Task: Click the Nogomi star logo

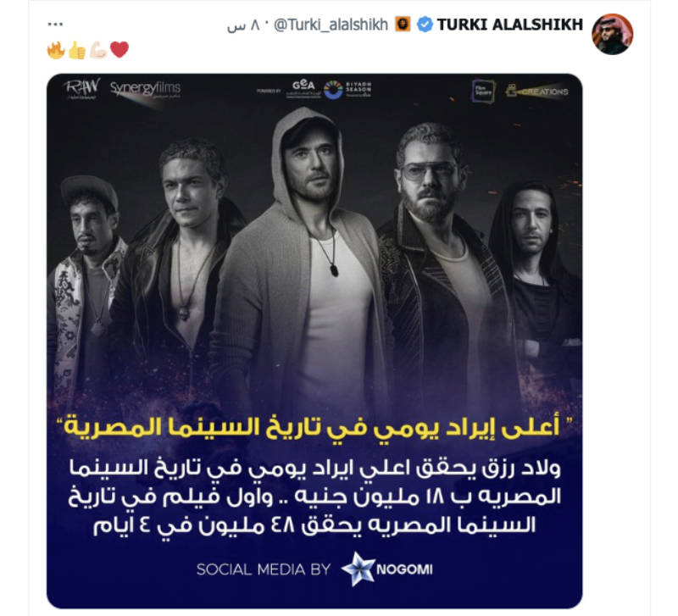Action: (x=358, y=569)
